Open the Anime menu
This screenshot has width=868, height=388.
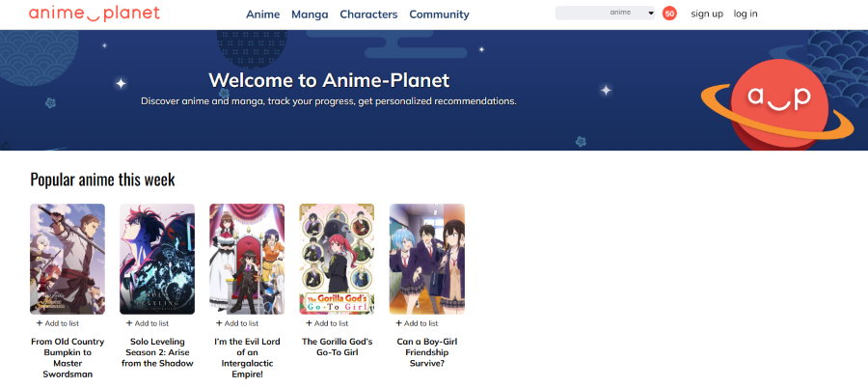coord(263,14)
